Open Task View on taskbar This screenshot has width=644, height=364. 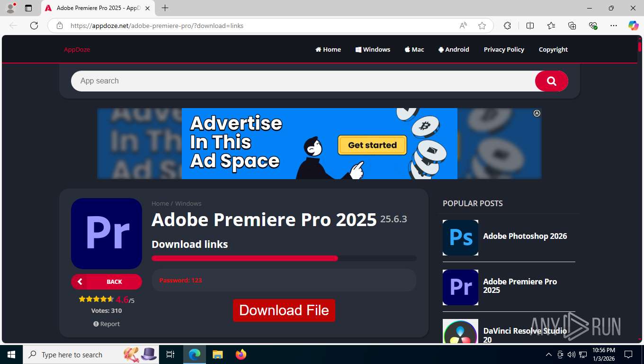point(170,355)
